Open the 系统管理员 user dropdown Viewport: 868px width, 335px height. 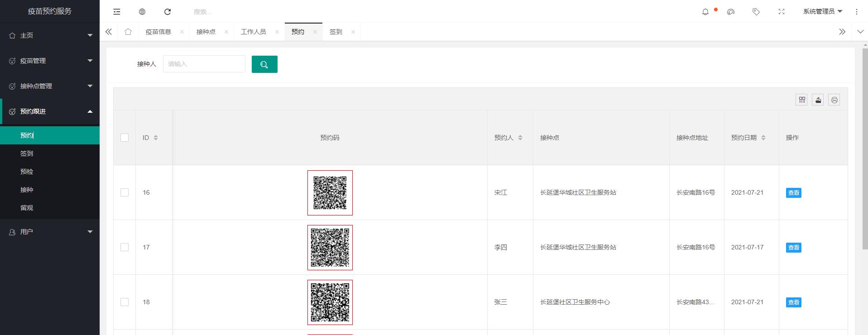823,12
